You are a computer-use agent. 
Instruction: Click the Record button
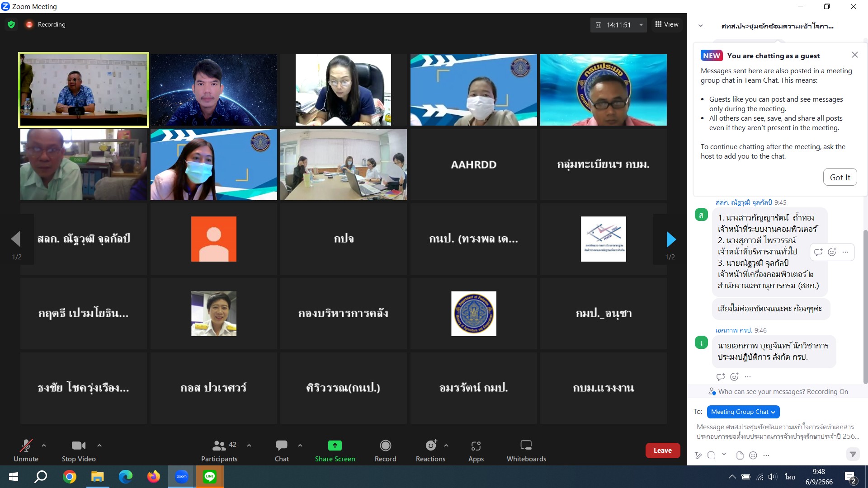[385, 450]
